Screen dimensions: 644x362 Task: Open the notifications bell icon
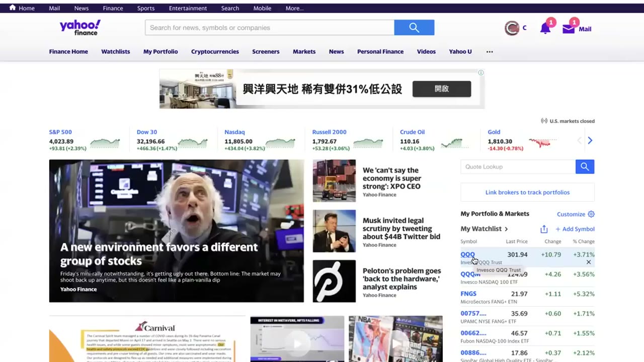point(545,29)
